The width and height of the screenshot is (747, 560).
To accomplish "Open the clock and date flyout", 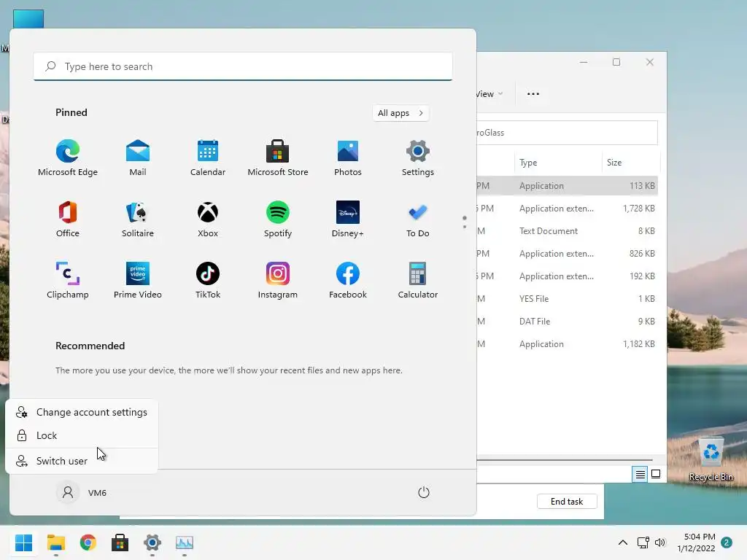I will [x=697, y=542].
